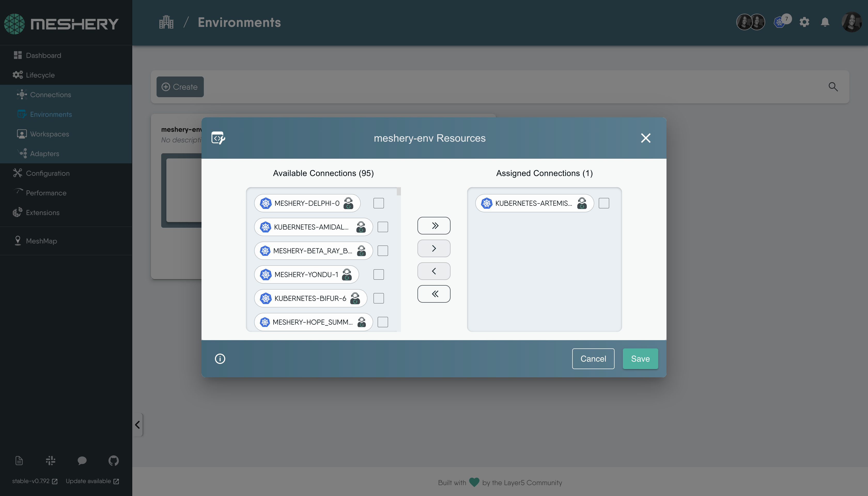Open the GitHub repository icon at bottom
The width and height of the screenshot is (868, 496).
(113, 461)
